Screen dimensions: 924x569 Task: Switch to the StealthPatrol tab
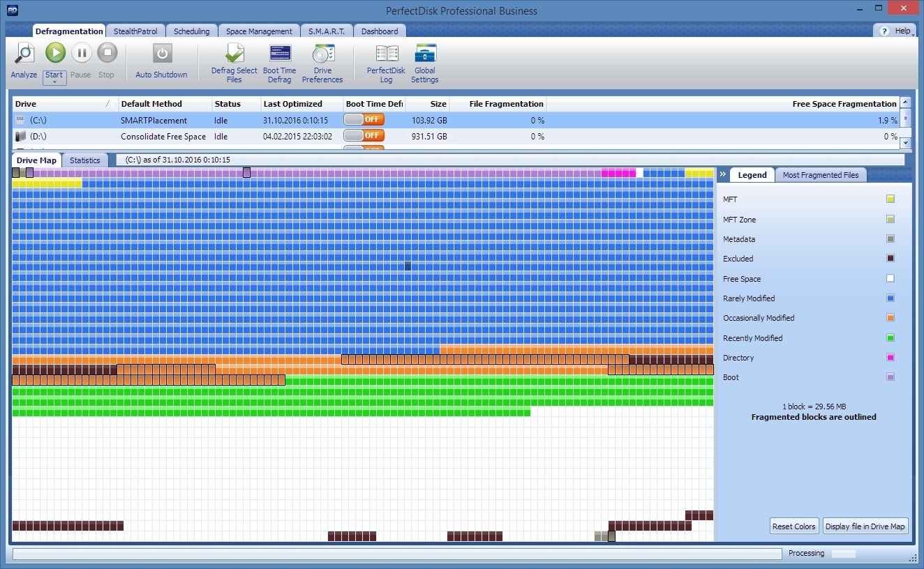[135, 31]
